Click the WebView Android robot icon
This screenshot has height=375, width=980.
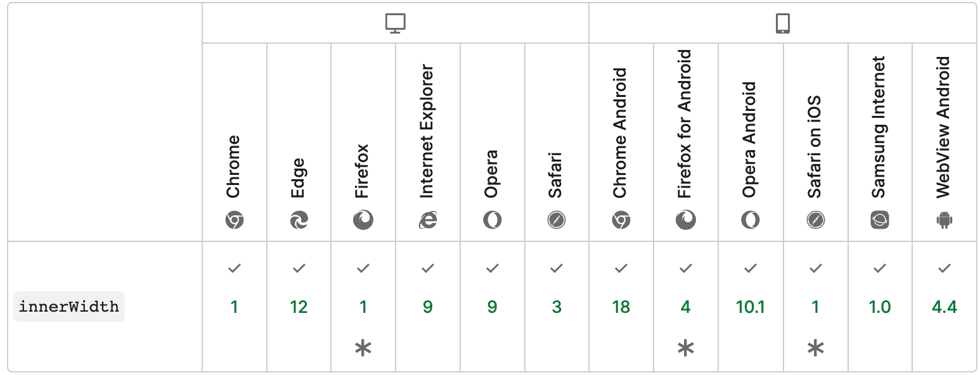point(945,220)
